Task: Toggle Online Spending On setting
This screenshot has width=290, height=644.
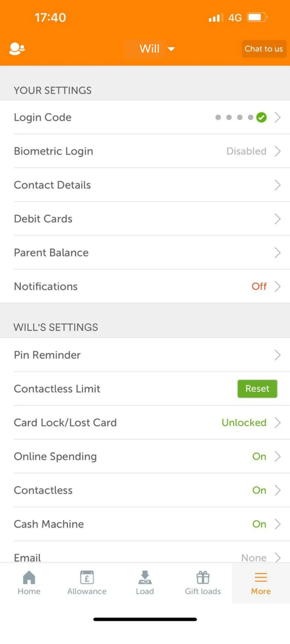Action: coord(259,456)
